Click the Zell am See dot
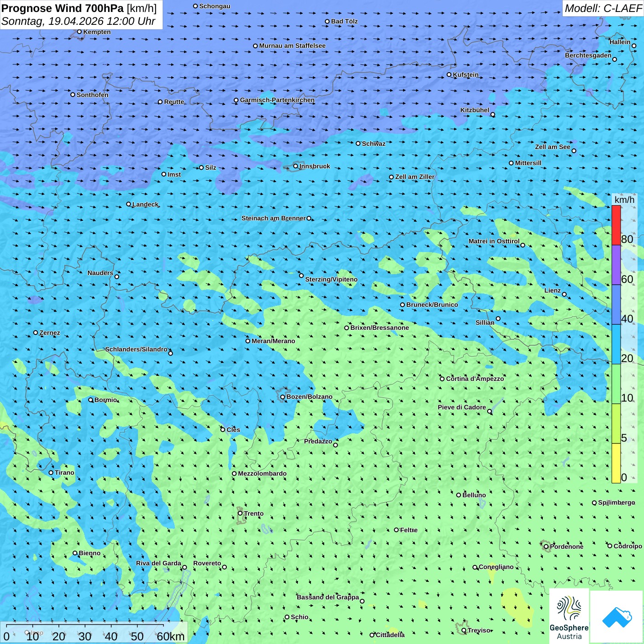The width and height of the screenshot is (644, 644). point(574,150)
